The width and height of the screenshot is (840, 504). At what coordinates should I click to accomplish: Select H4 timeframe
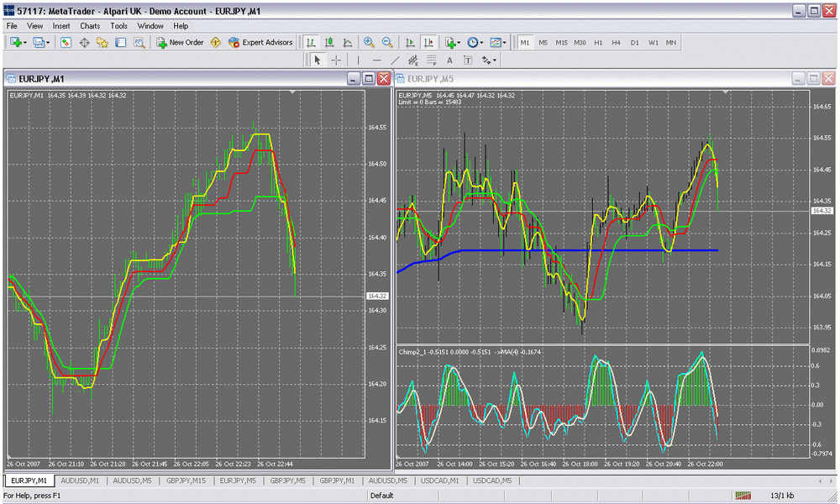pos(616,42)
